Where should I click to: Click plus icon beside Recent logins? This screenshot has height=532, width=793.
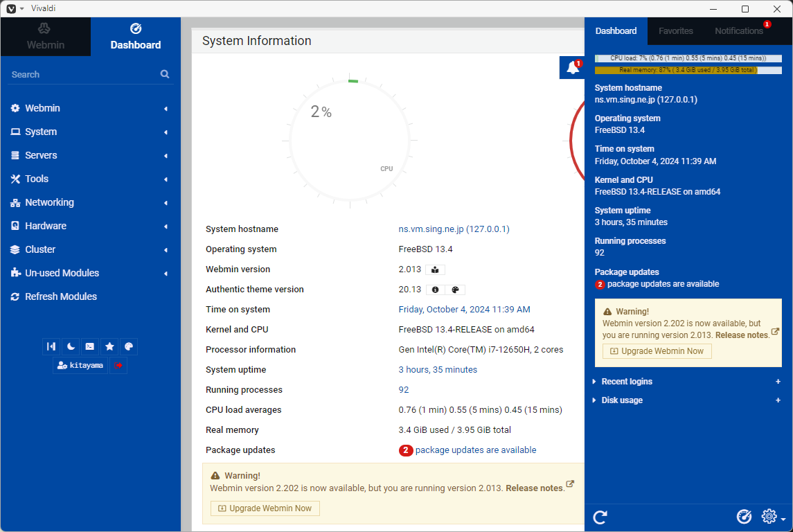[x=778, y=381]
